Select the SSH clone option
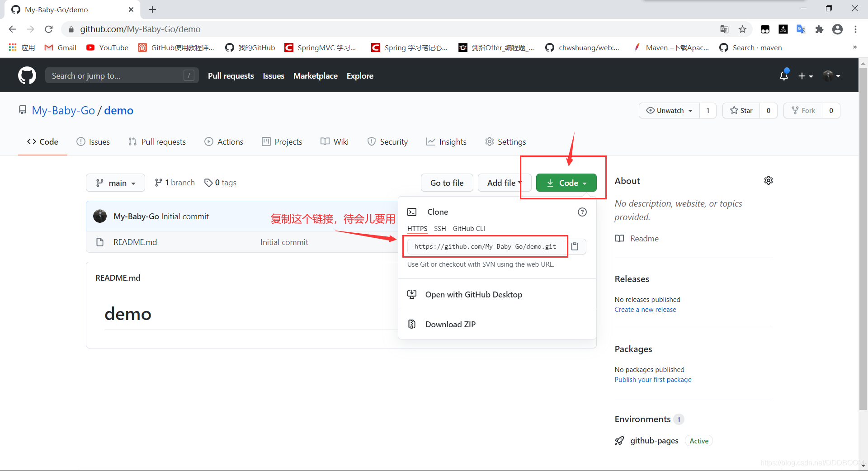This screenshot has height=471, width=868. pyautogui.click(x=440, y=229)
